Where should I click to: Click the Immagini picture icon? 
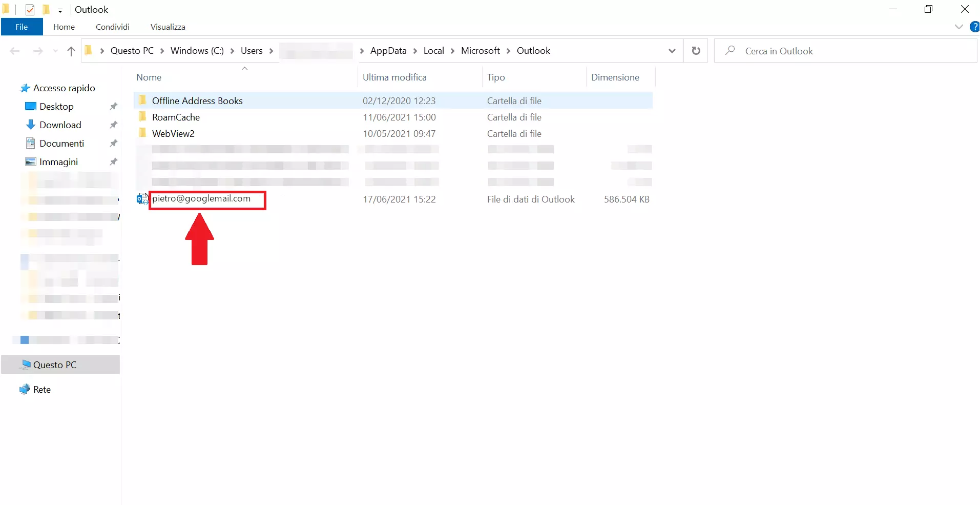coord(31,161)
